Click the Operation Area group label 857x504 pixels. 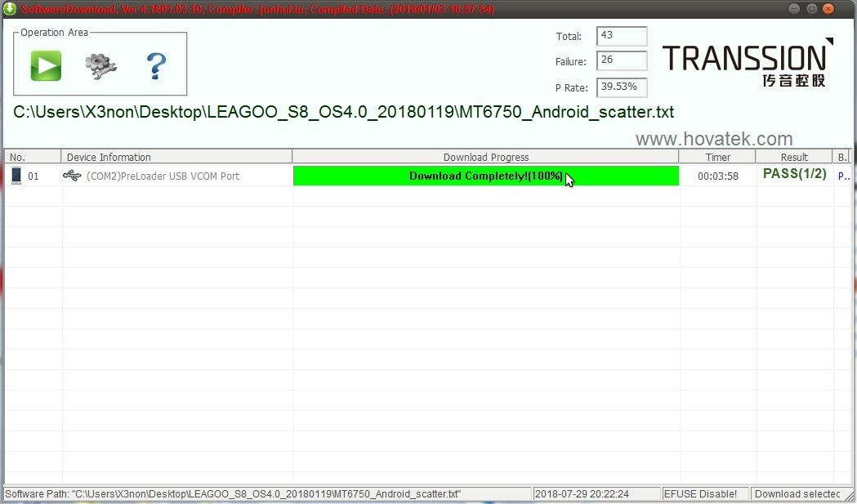click(54, 32)
